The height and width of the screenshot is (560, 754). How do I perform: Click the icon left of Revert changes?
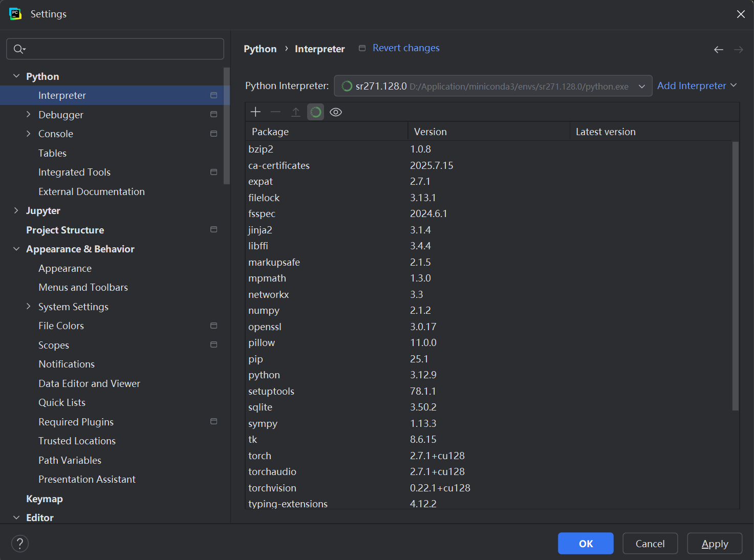click(x=362, y=48)
